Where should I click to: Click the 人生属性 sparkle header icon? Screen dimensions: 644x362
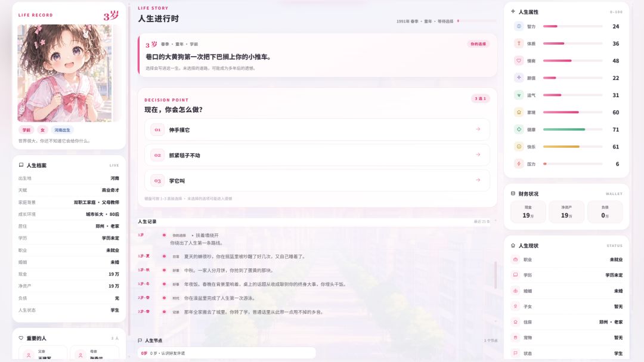513,11
